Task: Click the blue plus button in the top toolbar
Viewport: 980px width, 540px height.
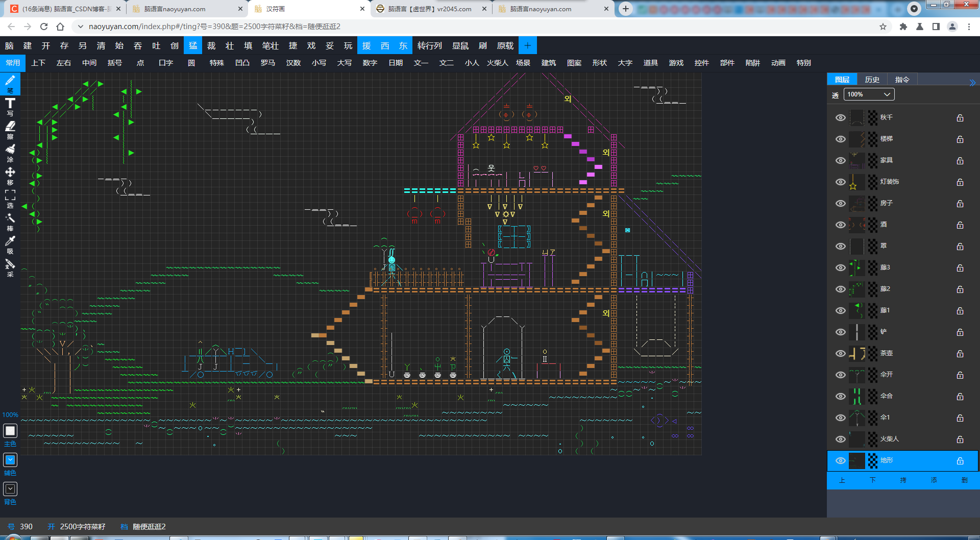Action: (x=527, y=45)
